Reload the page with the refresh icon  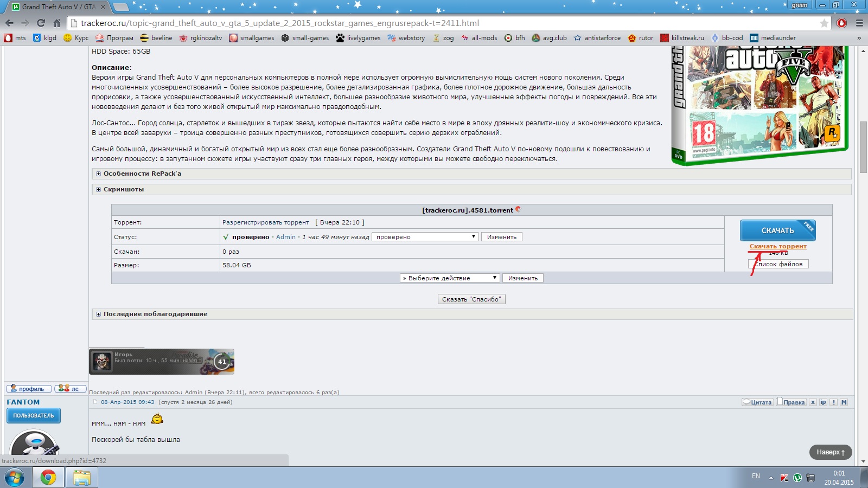point(41,23)
